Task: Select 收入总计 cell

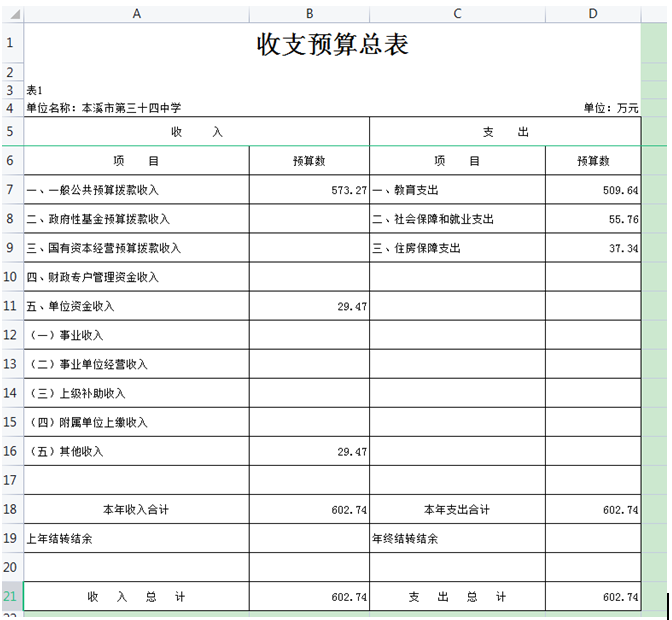Action: [x=136, y=596]
